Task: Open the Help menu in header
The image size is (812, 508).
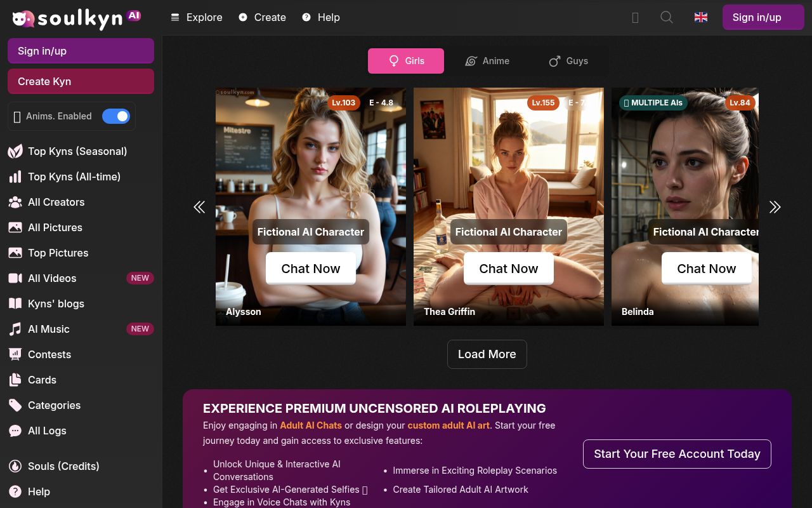Action: pos(321,17)
